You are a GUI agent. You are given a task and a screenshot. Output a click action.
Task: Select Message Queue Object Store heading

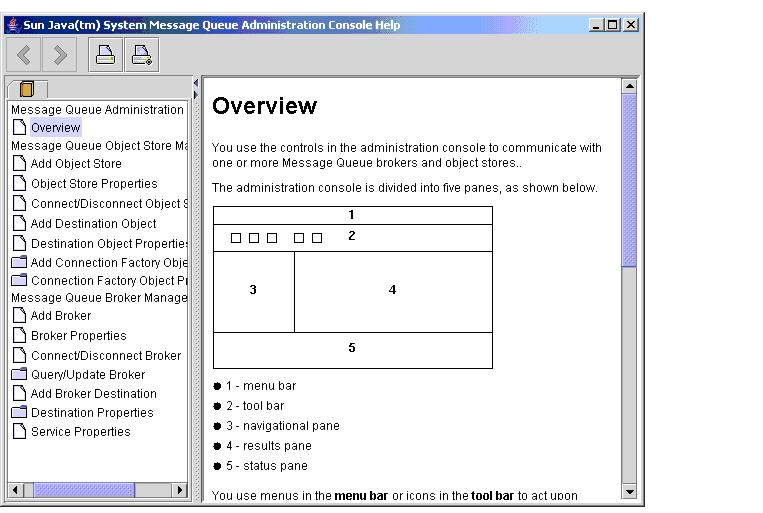pos(99,146)
